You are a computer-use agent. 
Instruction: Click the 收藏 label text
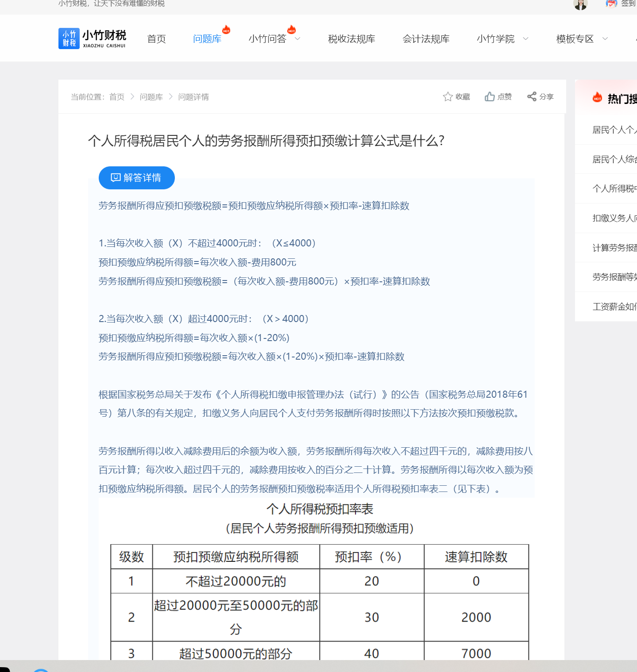[x=463, y=96]
